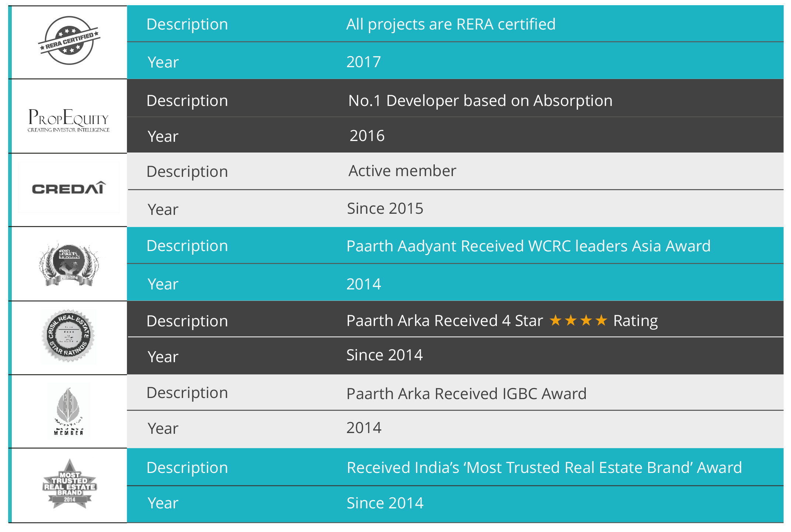Select 'All projects are RERA certified' text
The image size is (791, 532).
click(451, 24)
